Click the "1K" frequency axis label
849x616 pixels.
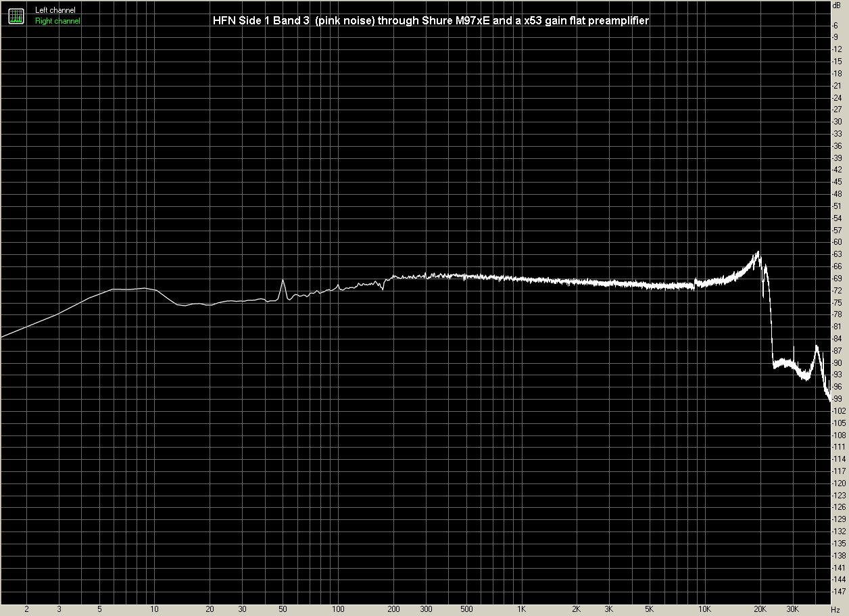pyautogui.click(x=520, y=609)
